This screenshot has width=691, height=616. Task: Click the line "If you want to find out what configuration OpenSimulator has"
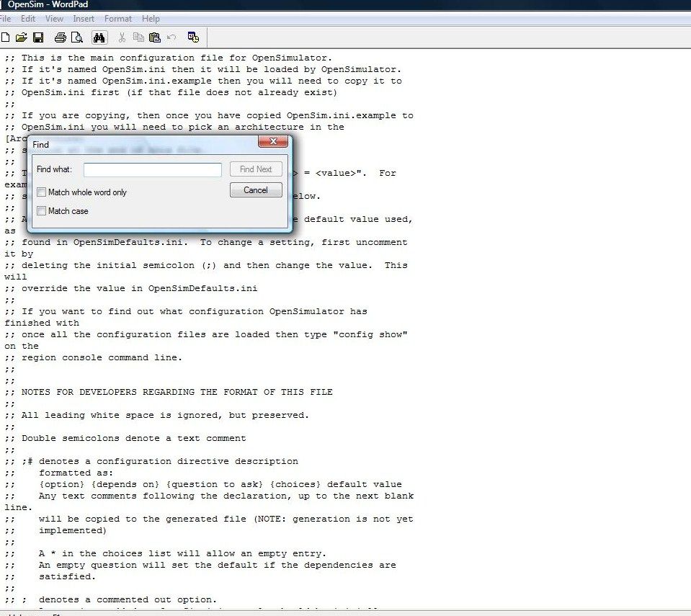(x=195, y=311)
